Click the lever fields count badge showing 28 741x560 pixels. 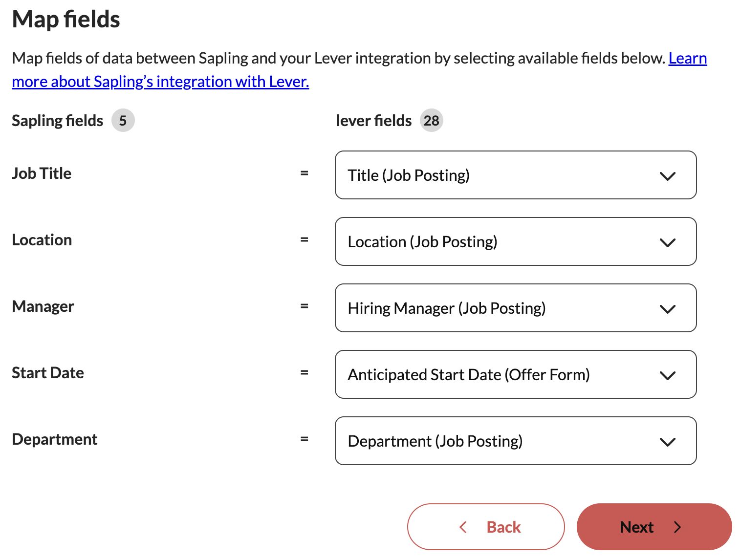431,121
